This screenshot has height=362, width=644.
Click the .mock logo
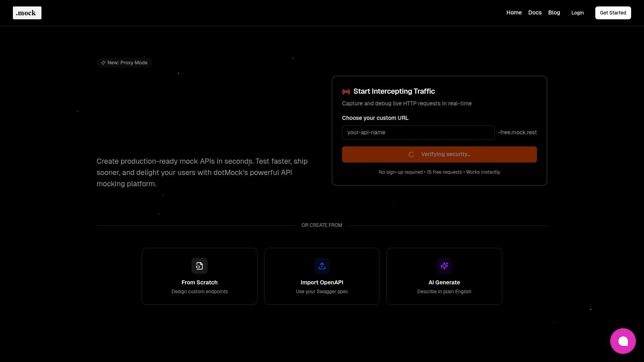[27, 12]
